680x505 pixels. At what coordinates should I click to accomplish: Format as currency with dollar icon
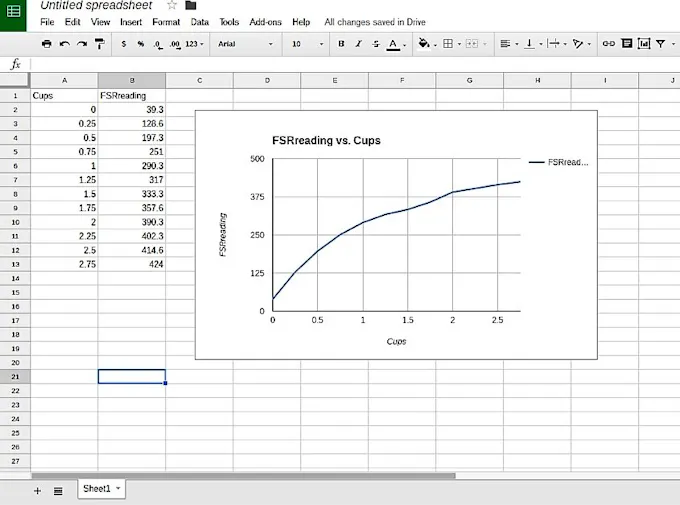coord(124,44)
